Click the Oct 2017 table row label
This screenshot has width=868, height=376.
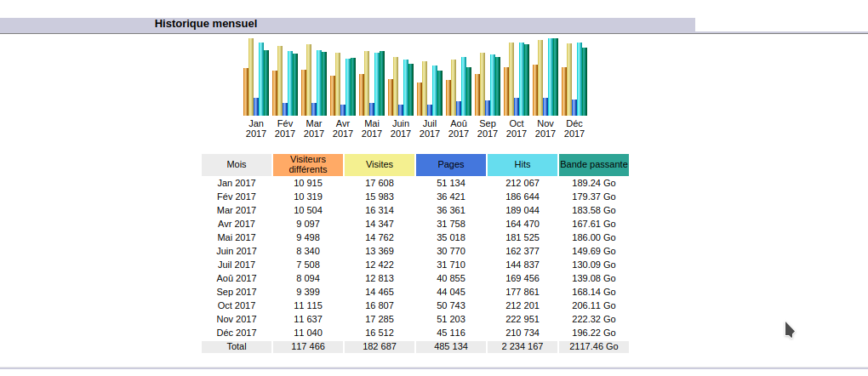coord(237,305)
